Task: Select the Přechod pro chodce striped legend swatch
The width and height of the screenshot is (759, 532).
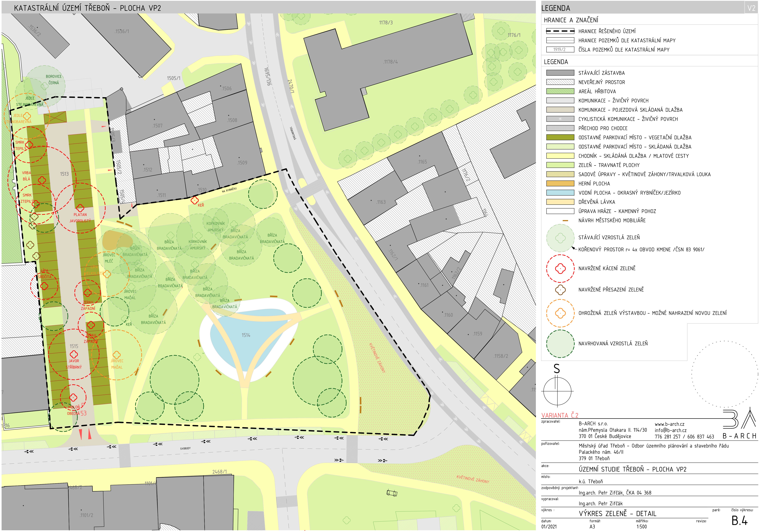Action: pyautogui.click(x=560, y=128)
